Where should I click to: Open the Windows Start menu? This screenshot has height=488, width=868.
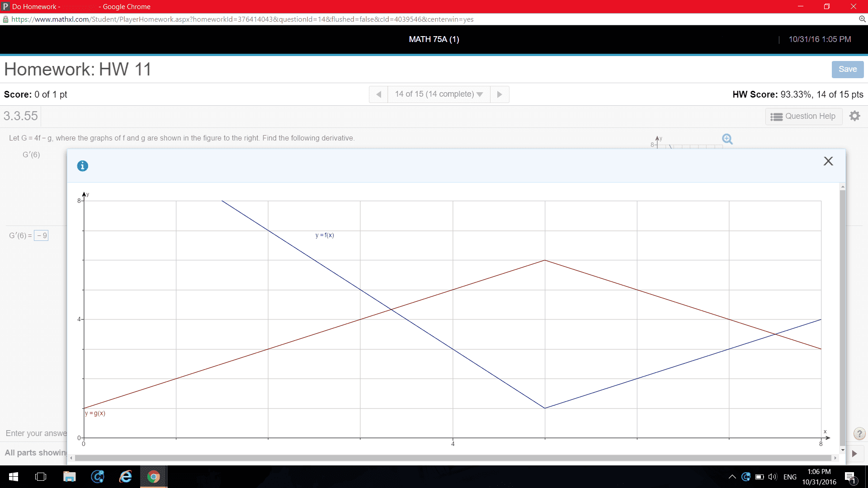tap(14, 477)
